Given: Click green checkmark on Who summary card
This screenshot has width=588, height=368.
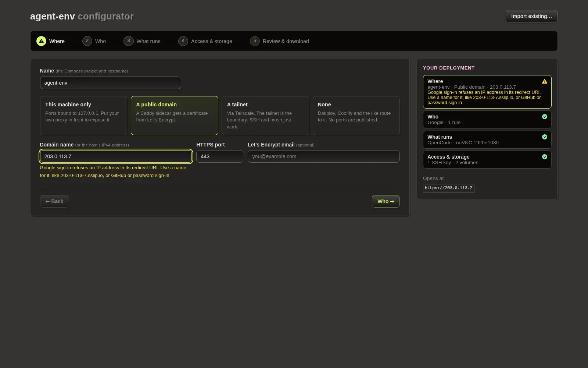Looking at the screenshot, I should 545,117.
